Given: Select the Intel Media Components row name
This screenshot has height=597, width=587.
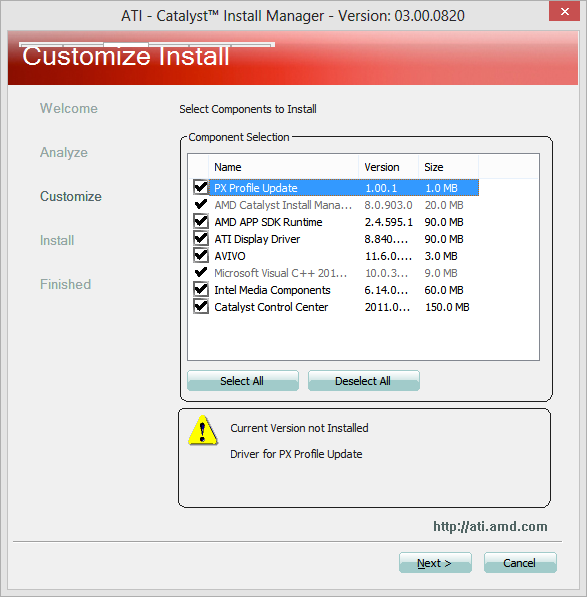Looking at the screenshot, I should pyautogui.click(x=272, y=290).
